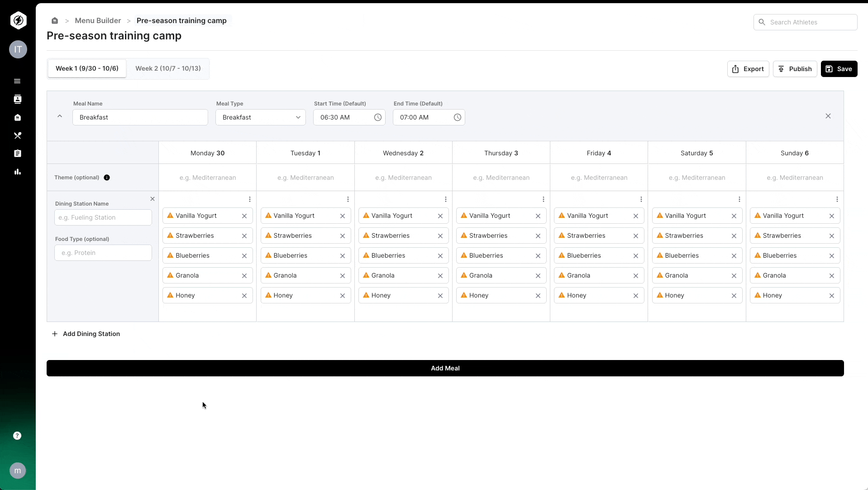This screenshot has width=868, height=490.
Task: Click the Add Meal button
Action: click(x=445, y=368)
